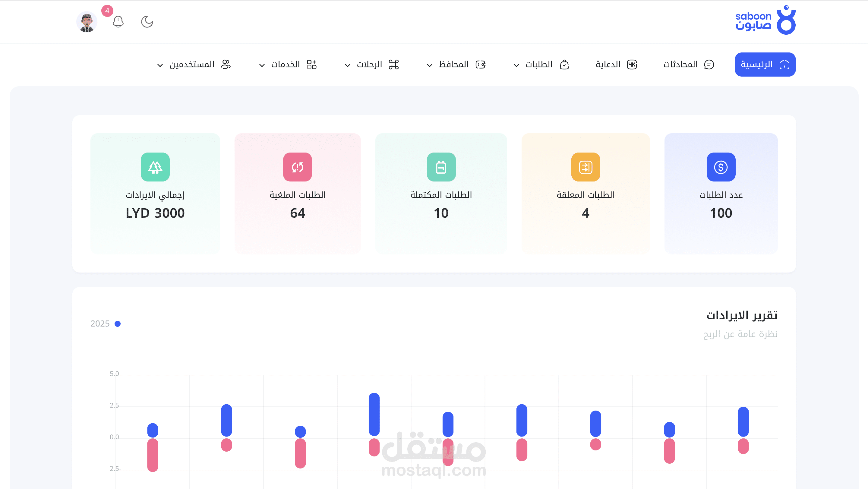
Task: Click the wallet icon beside المحافظ
Action: click(481, 65)
